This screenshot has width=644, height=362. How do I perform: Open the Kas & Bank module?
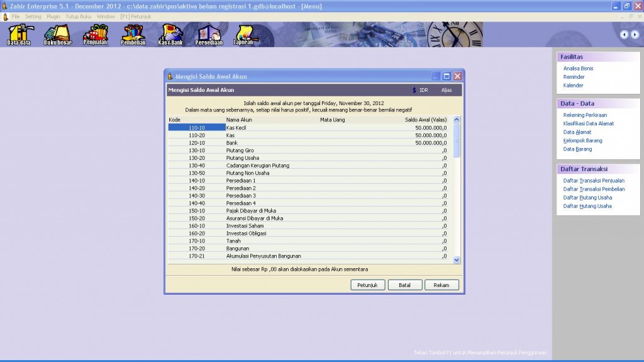pyautogui.click(x=172, y=34)
